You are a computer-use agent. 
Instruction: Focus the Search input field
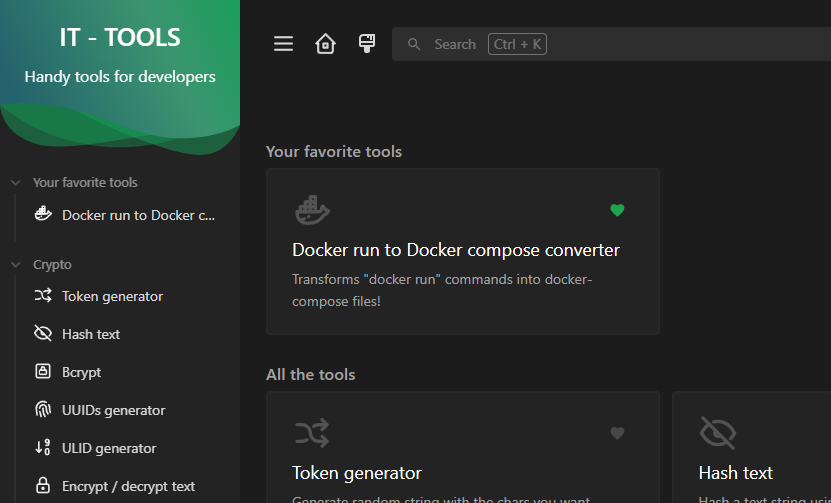point(611,44)
